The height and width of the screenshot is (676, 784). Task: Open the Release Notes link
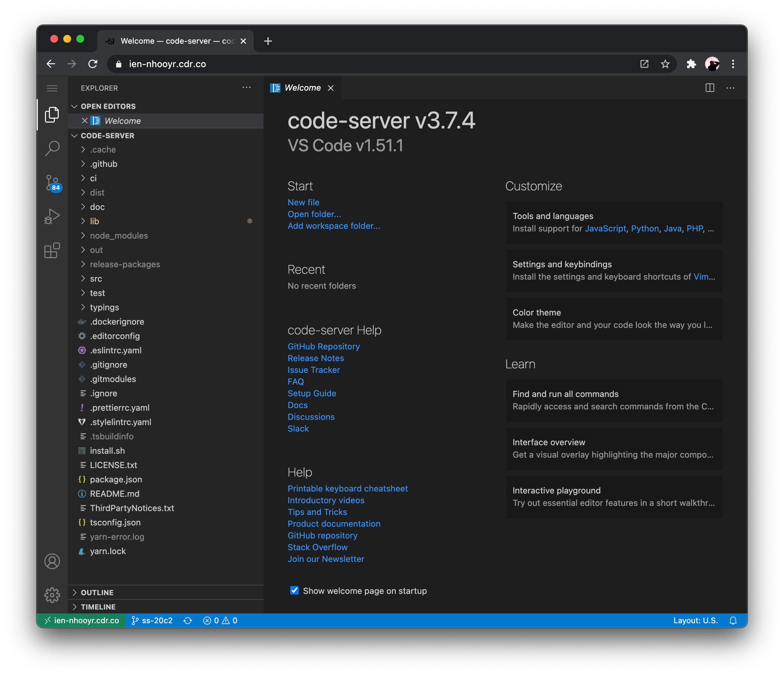[x=316, y=358]
